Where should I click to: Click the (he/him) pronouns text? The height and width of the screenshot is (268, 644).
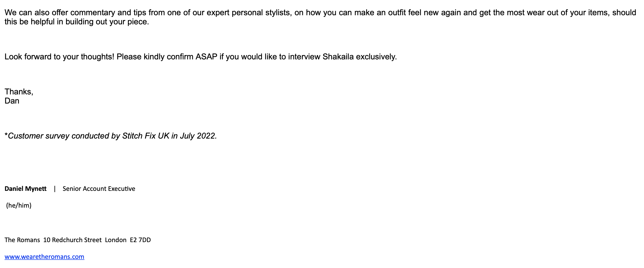(x=19, y=205)
